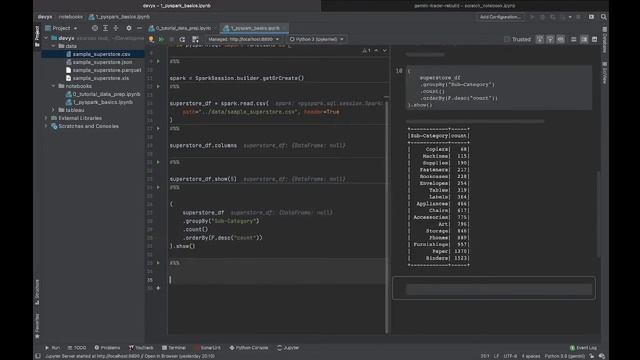
Task: Click the Project vertical tool window button
Action: pyautogui.click(x=37, y=36)
